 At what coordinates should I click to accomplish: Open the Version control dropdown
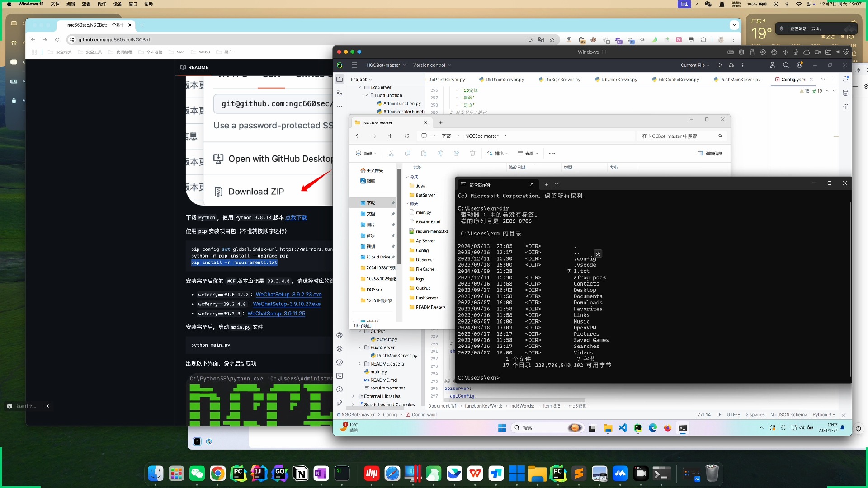click(x=432, y=65)
